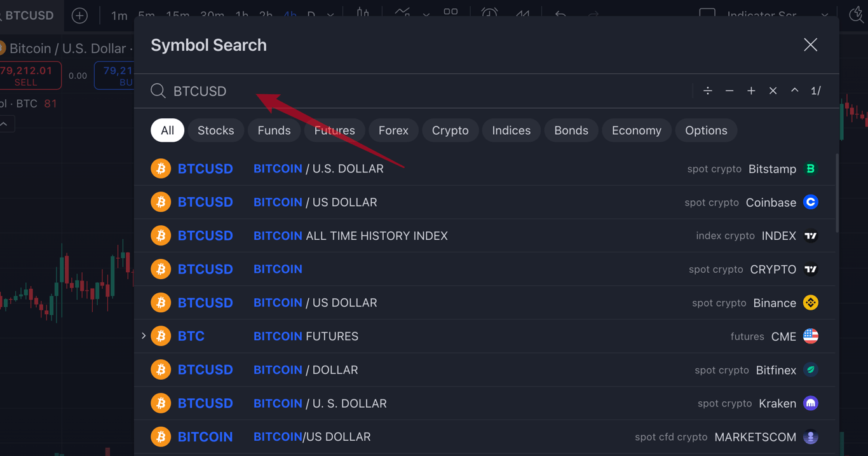The height and width of the screenshot is (456, 868).
Task: Switch to the Futures filter tab
Action: (x=334, y=130)
